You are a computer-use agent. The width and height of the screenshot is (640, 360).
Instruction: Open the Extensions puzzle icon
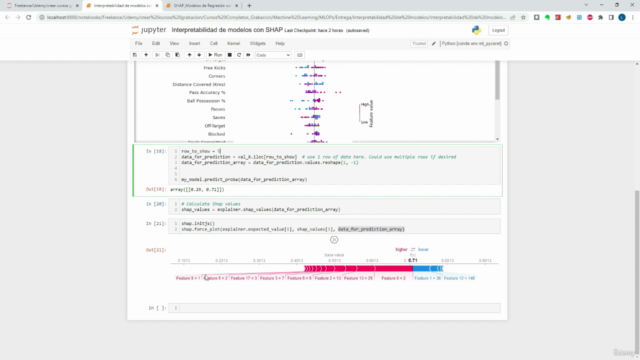tap(600, 18)
